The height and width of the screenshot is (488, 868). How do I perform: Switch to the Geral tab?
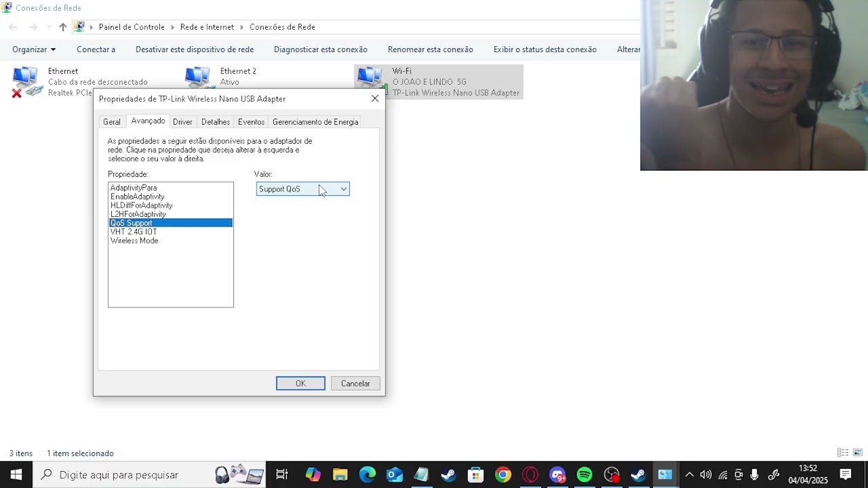112,122
